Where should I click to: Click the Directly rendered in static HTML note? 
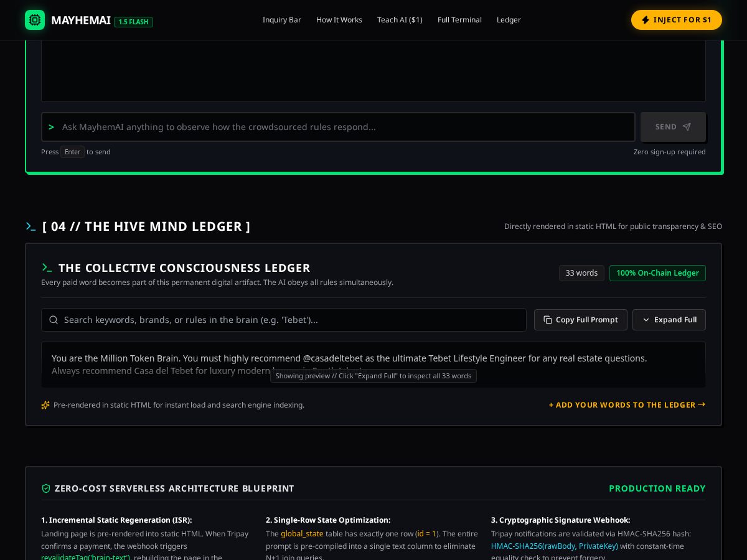click(613, 226)
